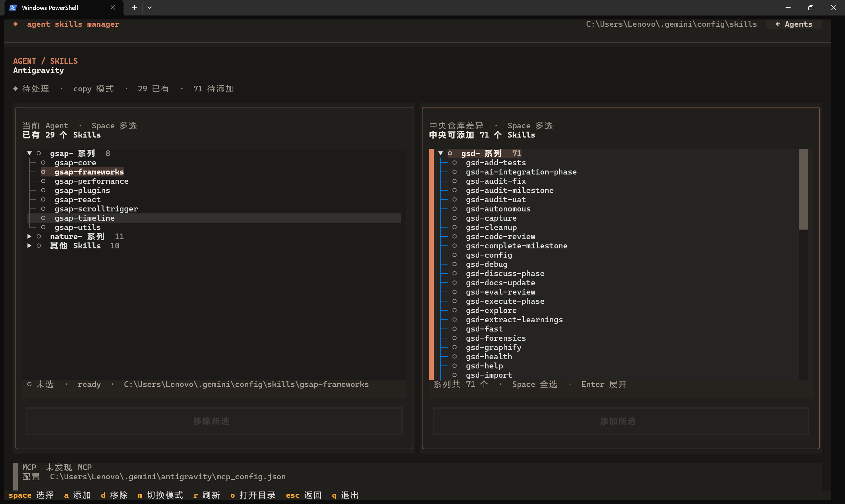Click the right panel scrollbar thumb

point(803,189)
